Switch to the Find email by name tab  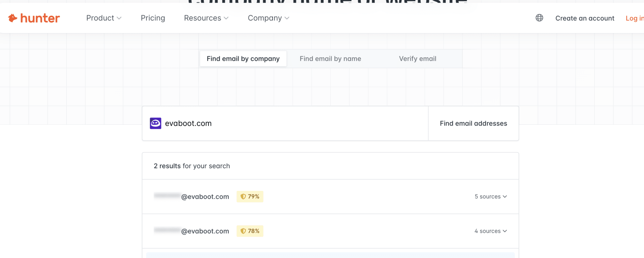pos(330,59)
